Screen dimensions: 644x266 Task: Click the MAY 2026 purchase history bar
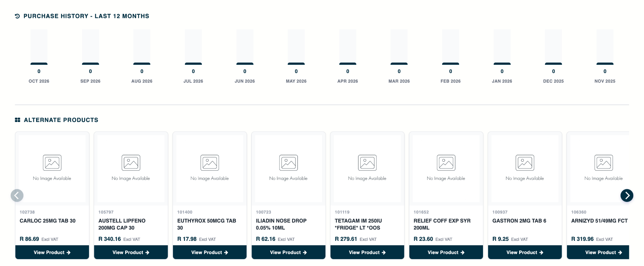[x=296, y=47]
